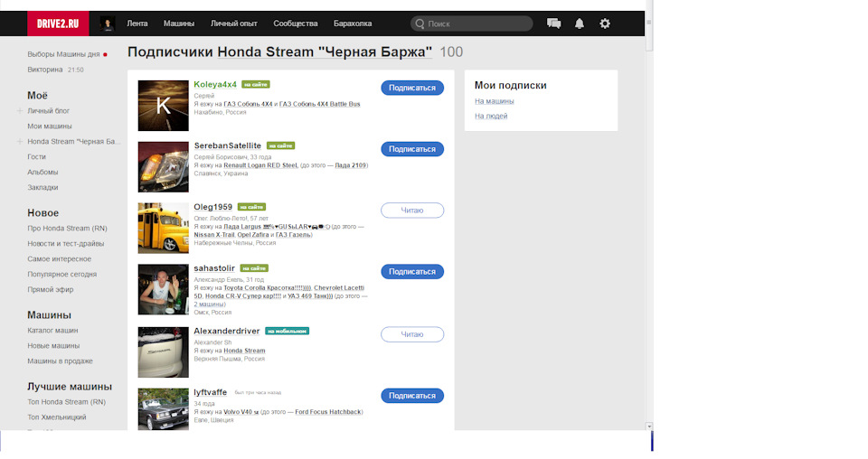The height and width of the screenshot is (459, 868).
Task: Open the messages chat icon
Action: [x=553, y=23]
